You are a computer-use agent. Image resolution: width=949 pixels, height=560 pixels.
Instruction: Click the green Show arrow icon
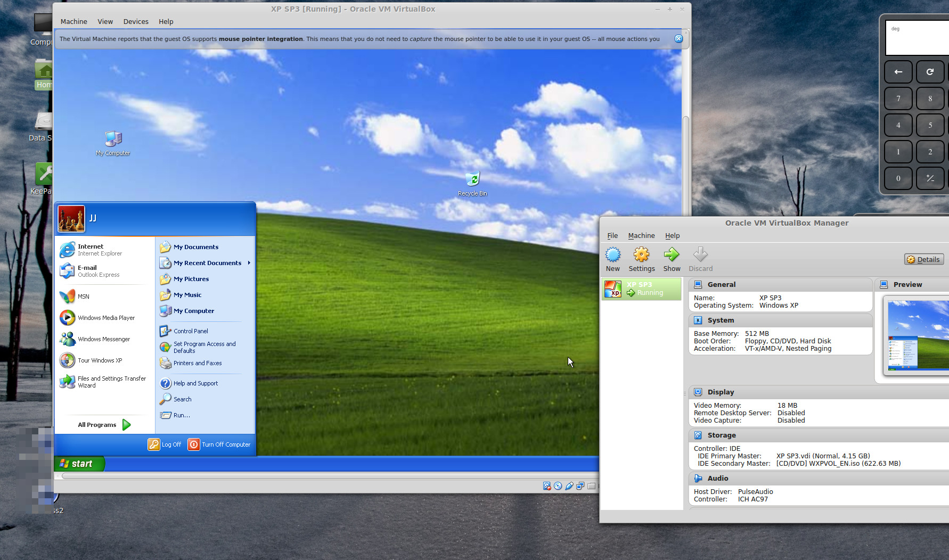[x=672, y=255]
